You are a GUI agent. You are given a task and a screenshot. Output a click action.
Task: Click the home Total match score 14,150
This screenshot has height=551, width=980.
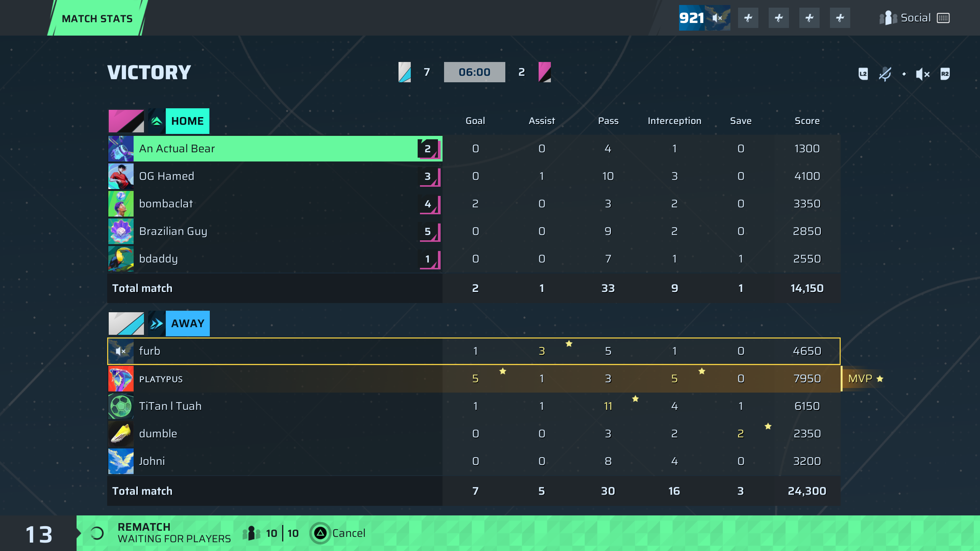pyautogui.click(x=807, y=288)
